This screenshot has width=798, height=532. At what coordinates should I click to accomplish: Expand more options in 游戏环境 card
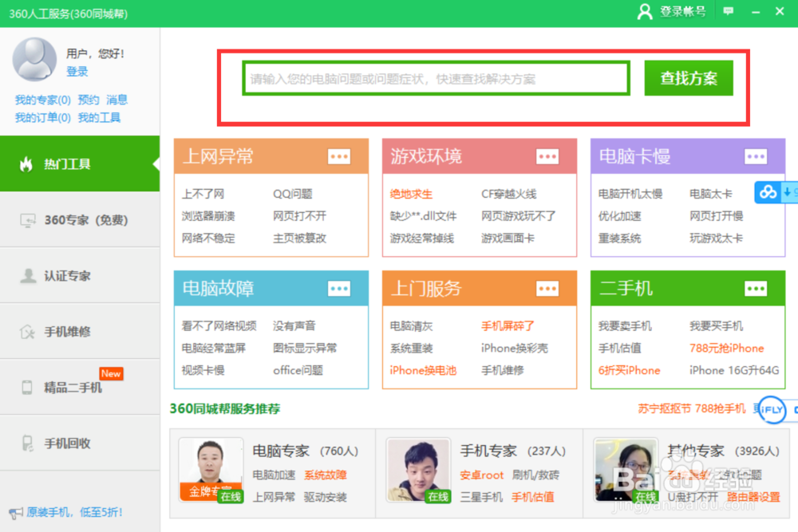tap(547, 156)
